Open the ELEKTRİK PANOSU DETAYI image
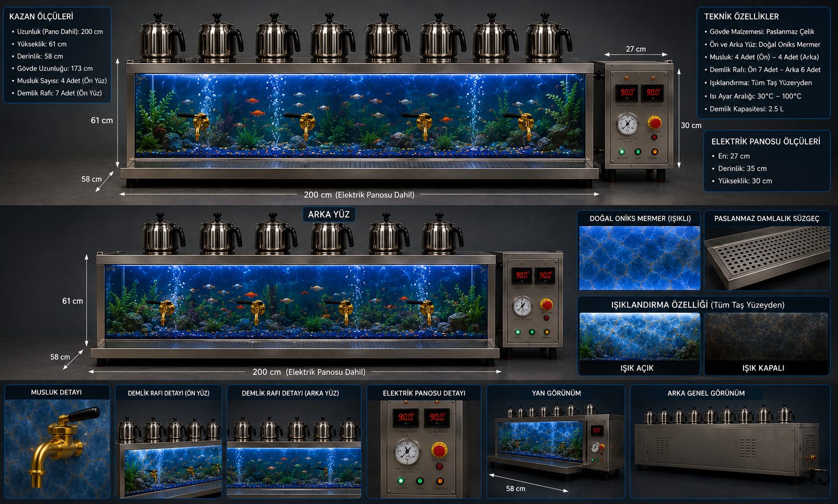The height and width of the screenshot is (504, 838). pos(423,450)
